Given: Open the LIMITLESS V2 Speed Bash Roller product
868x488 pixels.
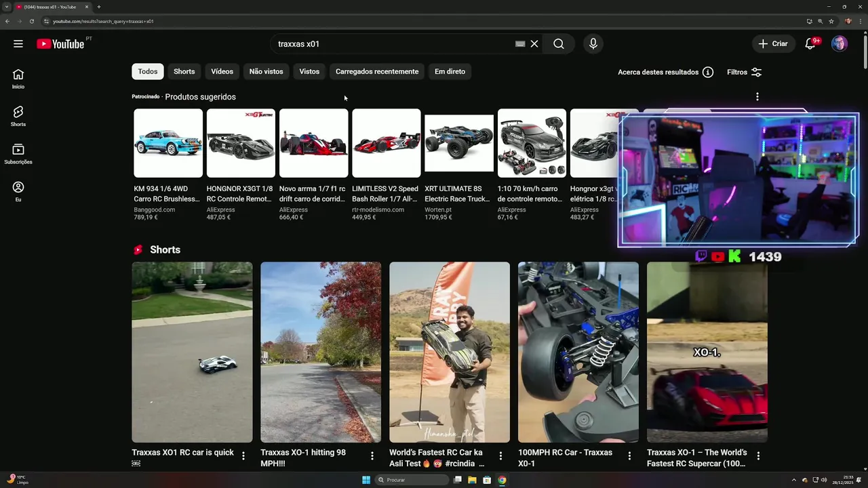Looking at the screenshot, I should click(386, 165).
